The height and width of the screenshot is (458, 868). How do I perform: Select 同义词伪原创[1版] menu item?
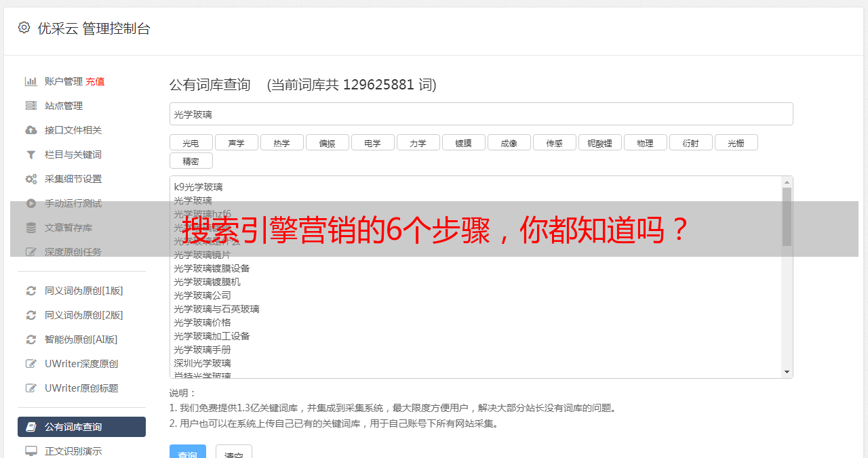(84, 291)
